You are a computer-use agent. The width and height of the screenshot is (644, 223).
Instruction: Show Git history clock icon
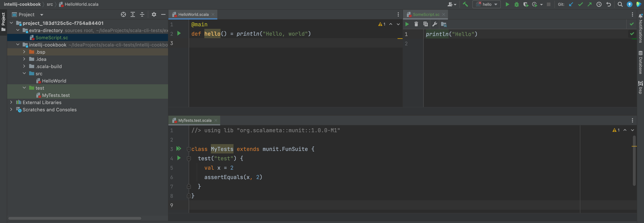click(599, 4)
